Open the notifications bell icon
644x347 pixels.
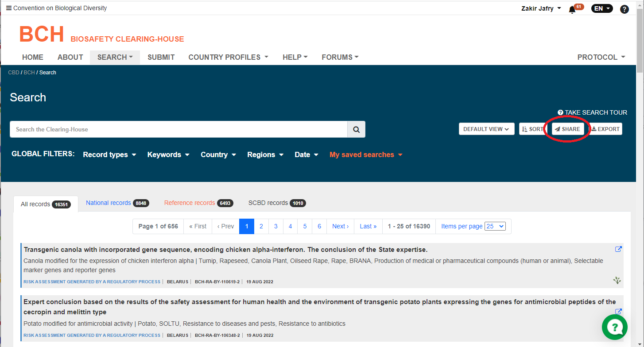tap(572, 9)
